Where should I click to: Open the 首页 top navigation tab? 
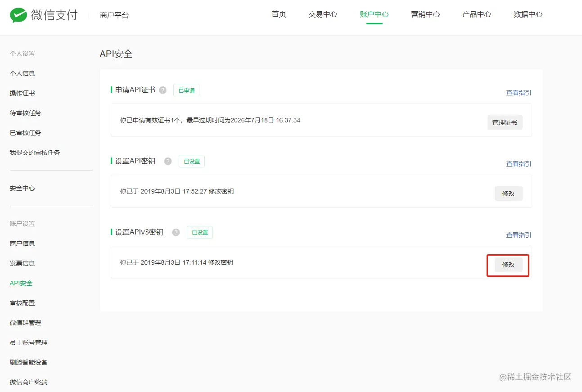point(279,14)
